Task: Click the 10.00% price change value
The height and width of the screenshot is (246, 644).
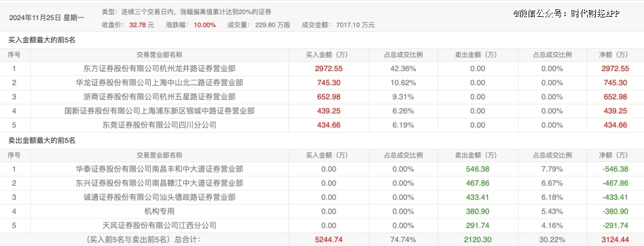Action: (x=205, y=25)
